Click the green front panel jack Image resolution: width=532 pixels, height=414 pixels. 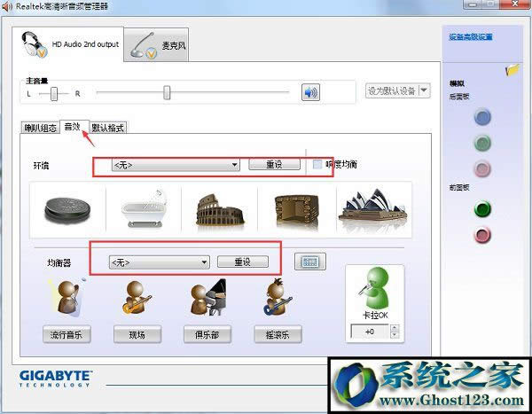482,208
